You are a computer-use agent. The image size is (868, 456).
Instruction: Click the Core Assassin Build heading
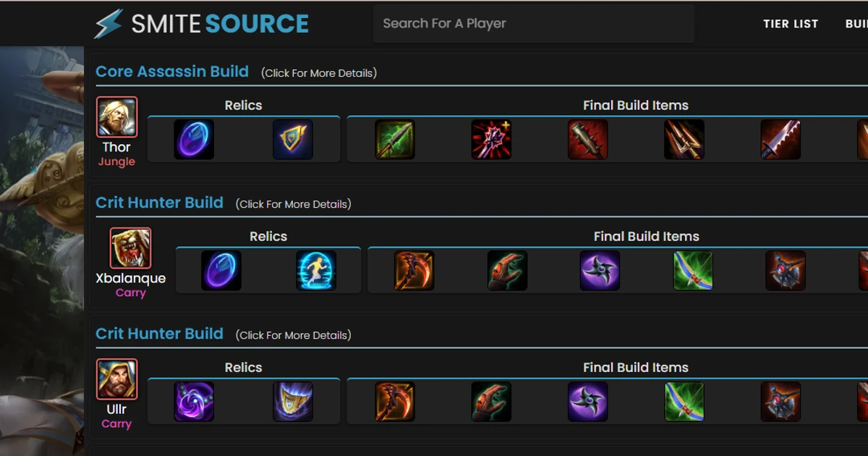point(172,71)
